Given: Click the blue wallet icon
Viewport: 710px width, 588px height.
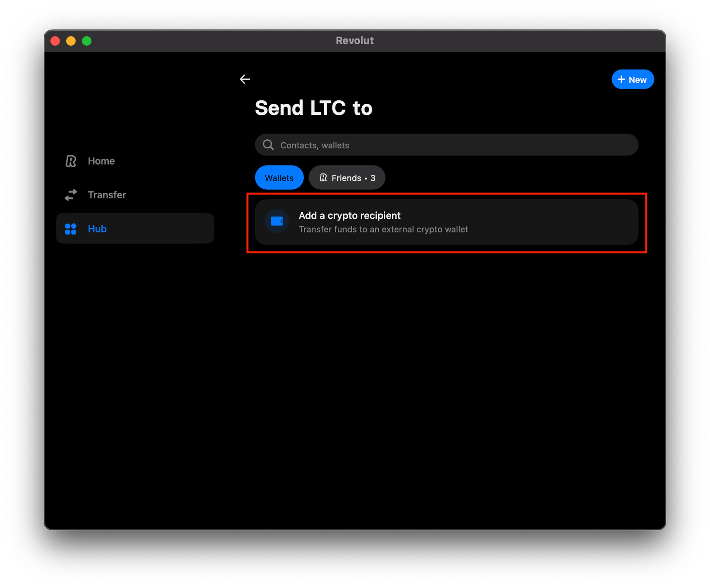Looking at the screenshot, I should [277, 221].
